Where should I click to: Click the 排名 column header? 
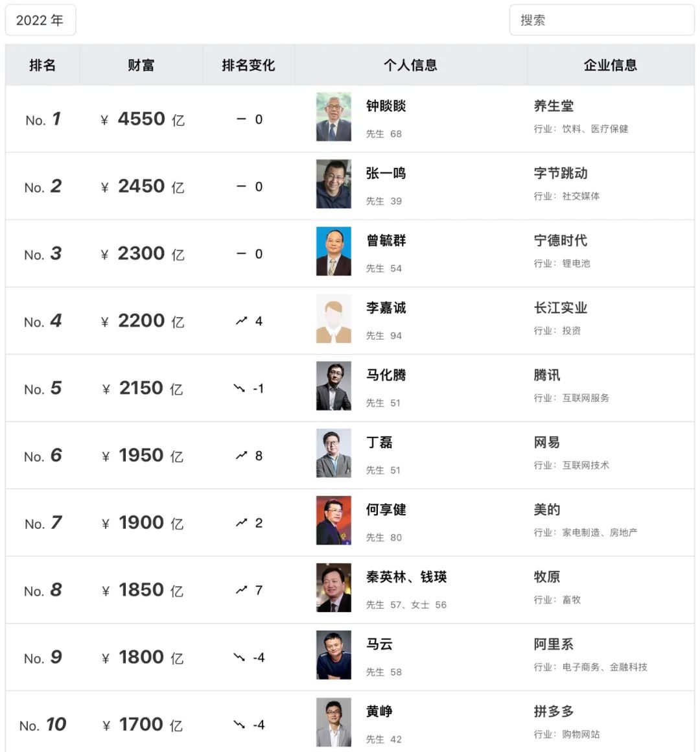[x=43, y=65]
